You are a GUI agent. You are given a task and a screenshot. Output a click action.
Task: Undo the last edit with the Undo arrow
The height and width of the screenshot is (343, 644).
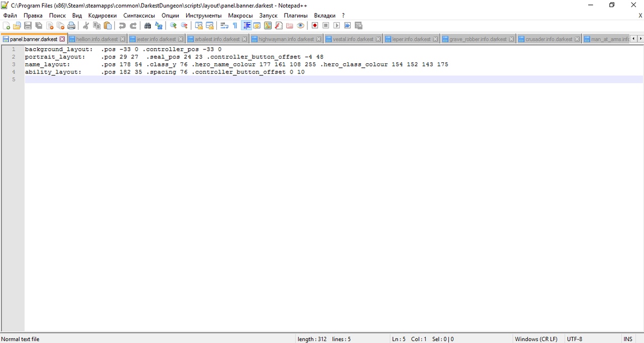122,26
